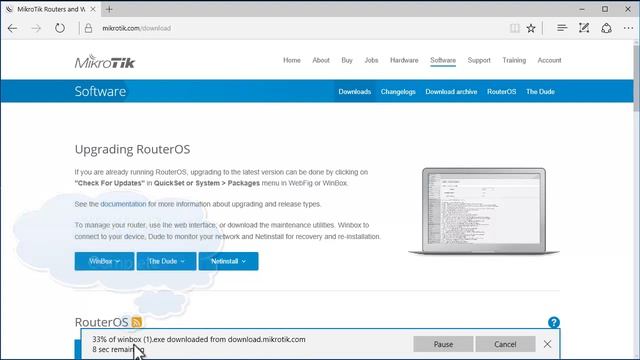Open the Account menu item
The height and width of the screenshot is (360, 640).
[549, 60]
